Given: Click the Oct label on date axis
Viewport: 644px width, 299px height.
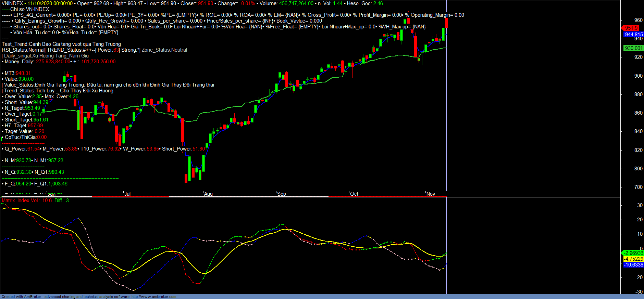Looking at the screenshot, I should [x=354, y=194].
